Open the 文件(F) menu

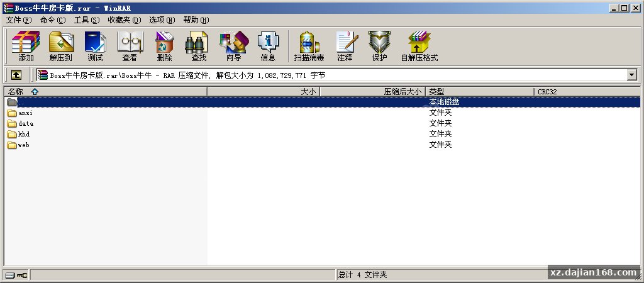[x=19, y=19]
